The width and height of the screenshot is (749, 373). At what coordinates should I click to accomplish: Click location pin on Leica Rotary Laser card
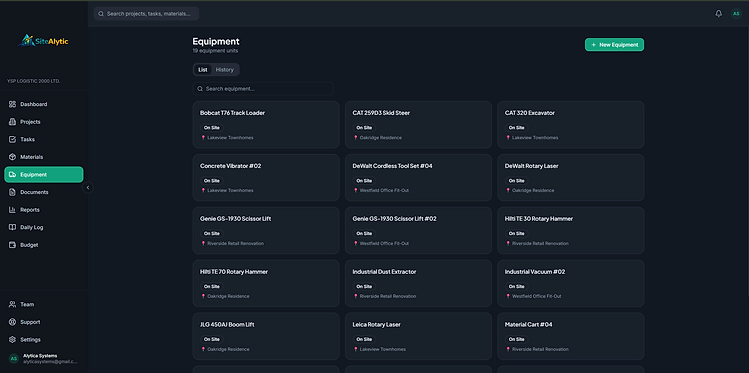(356, 349)
